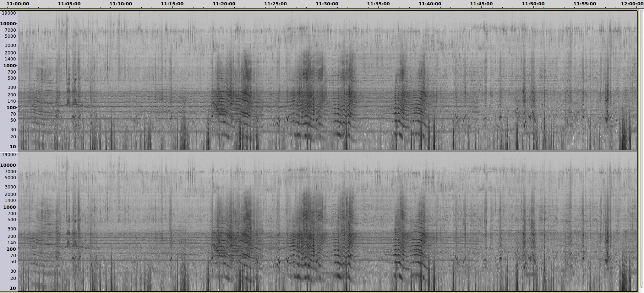Click the 100 label on the upper frequency scale

pyautogui.click(x=11, y=108)
